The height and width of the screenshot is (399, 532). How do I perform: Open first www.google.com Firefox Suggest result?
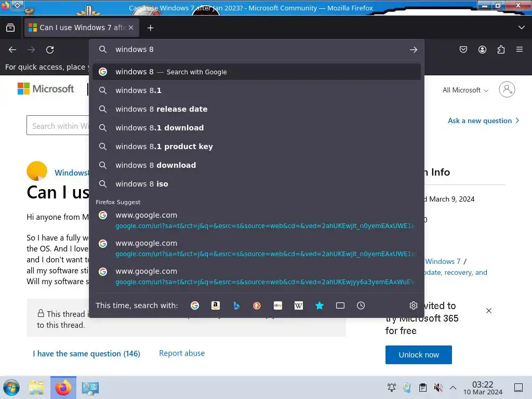point(257,220)
